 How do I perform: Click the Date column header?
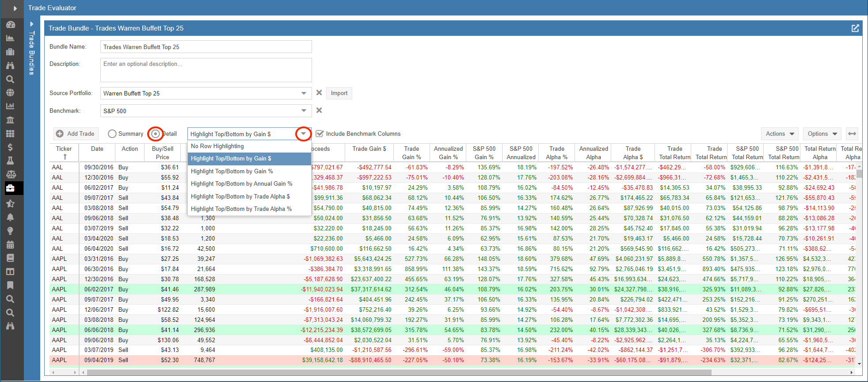tap(97, 153)
